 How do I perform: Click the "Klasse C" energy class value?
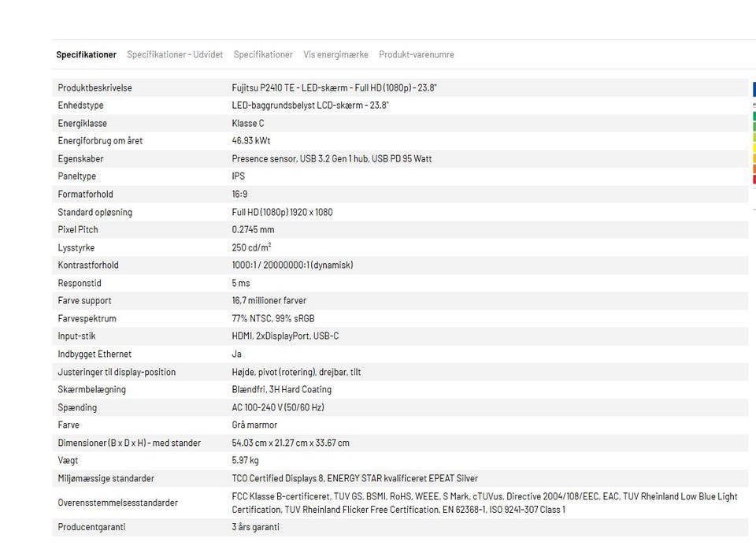point(248,123)
